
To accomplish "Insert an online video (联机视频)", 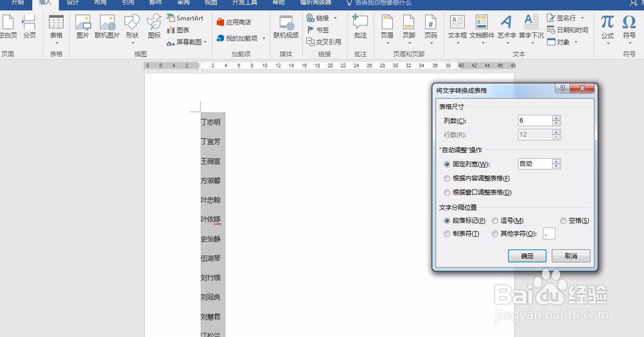I will point(287,26).
